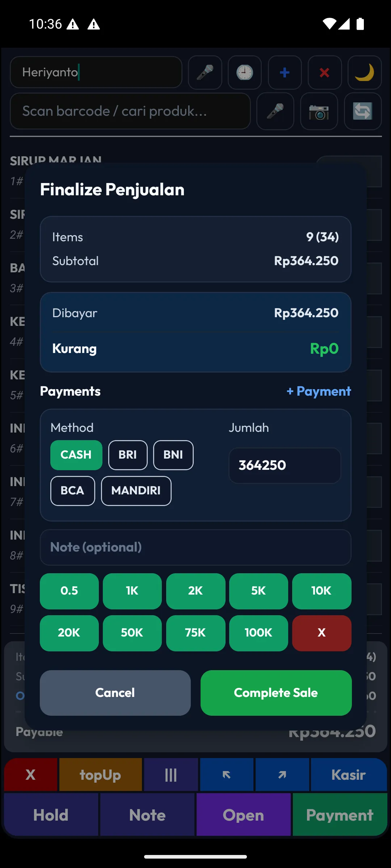Toggle dark mode with the moon icon
This screenshot has height=868, width=391.
365,72
